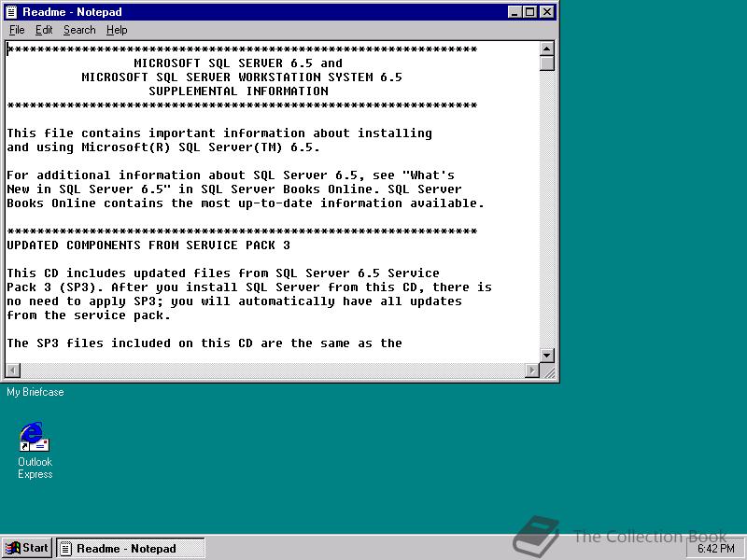This screenshot has height=560, width=747.
Task: Click the Notepad system menu icon
Action: (11, 12)
